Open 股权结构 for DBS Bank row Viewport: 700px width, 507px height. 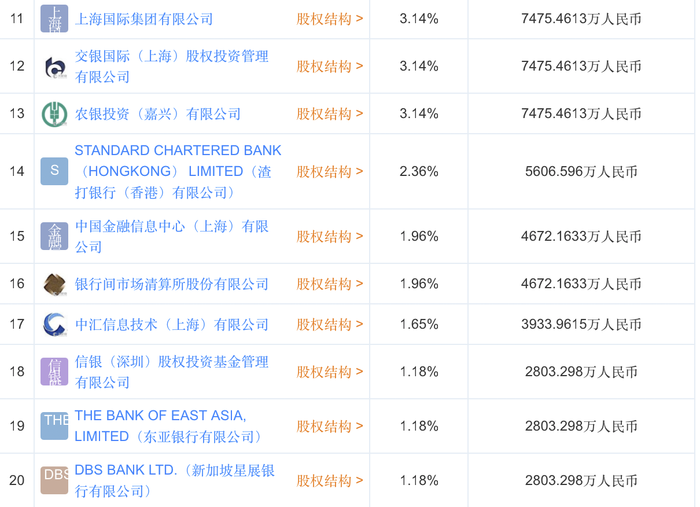click(x=330, y=481)
